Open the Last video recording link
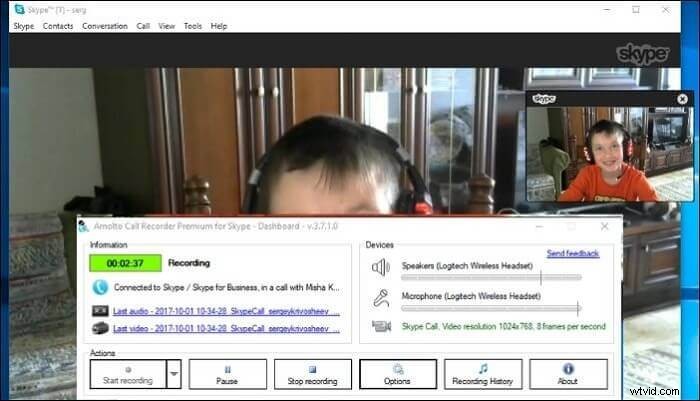The height and width of the screenshot is (401, 700). coord(226,329)
